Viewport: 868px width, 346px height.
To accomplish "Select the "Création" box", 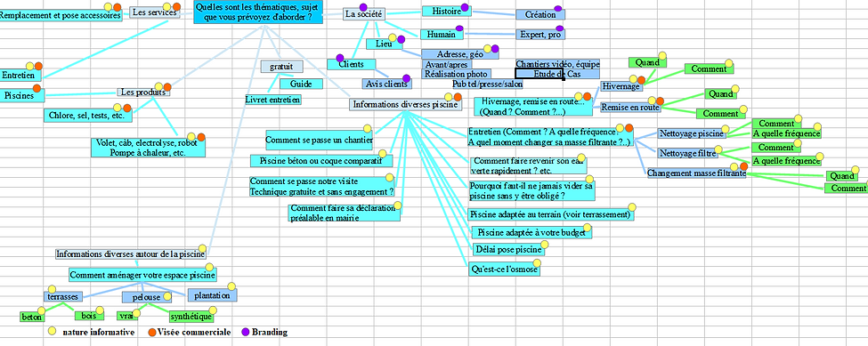I will (540, 15).
